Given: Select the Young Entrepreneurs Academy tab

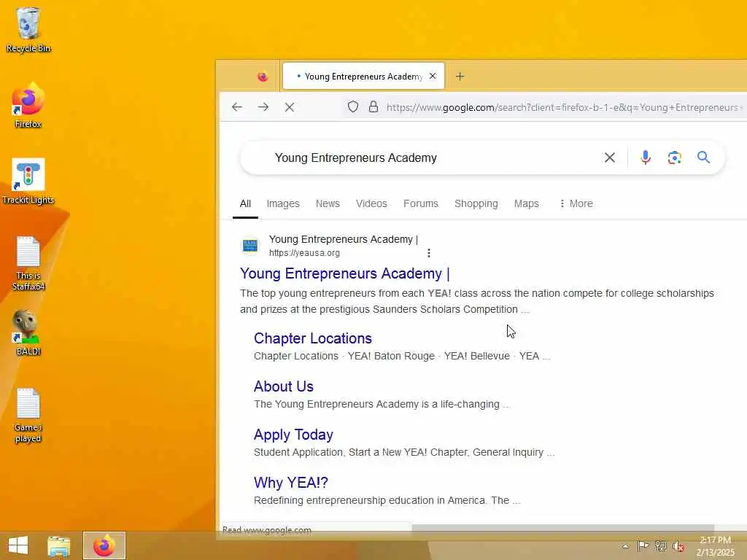Looking at the screenshot, I should (x=363, y=76).
